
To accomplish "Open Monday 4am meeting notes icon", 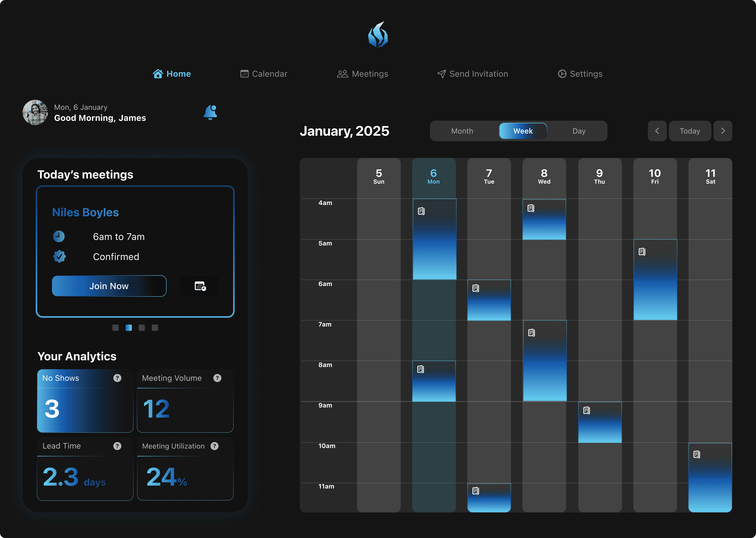I will pos(421,211).
